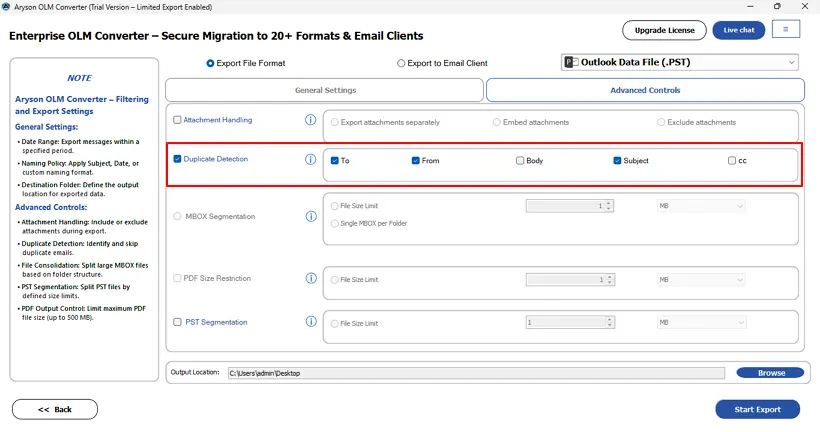Switch to the General Settings tab
Screen dimensions: 820x432
pos(325,90)
